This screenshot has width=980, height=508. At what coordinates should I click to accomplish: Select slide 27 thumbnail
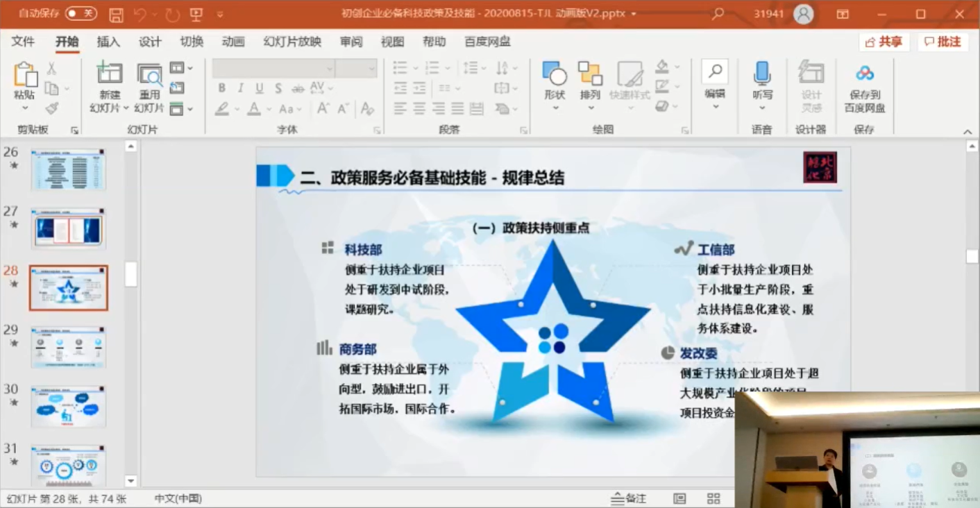click(x=68, y=229)
